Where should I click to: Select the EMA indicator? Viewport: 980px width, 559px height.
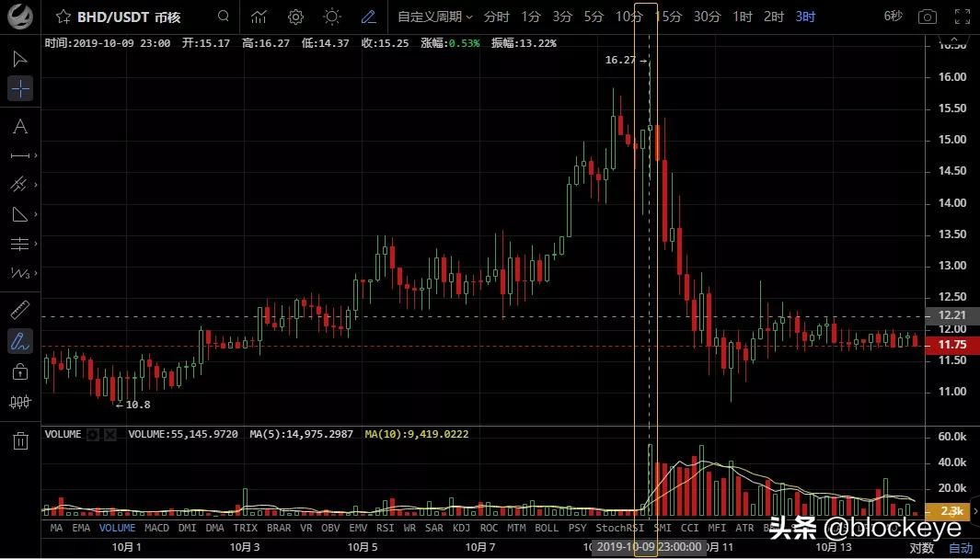pos(81,528)
